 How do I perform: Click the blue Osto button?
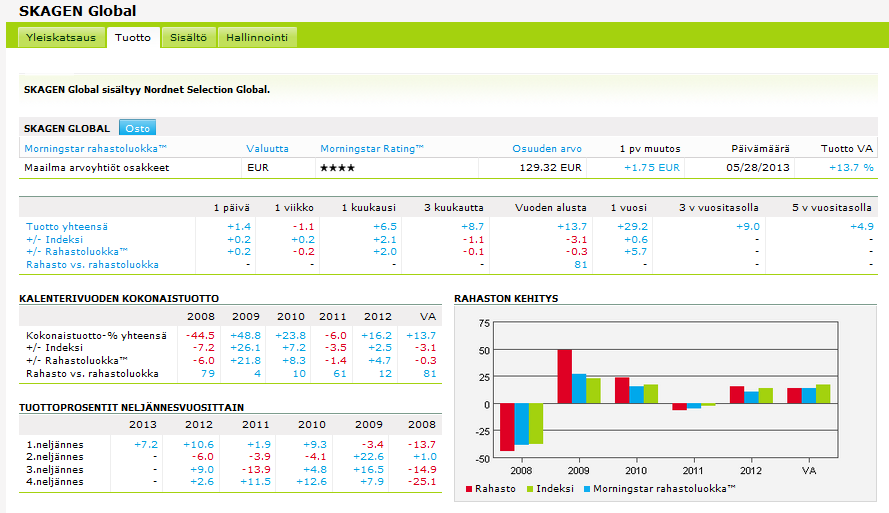(x=137, y=128)
